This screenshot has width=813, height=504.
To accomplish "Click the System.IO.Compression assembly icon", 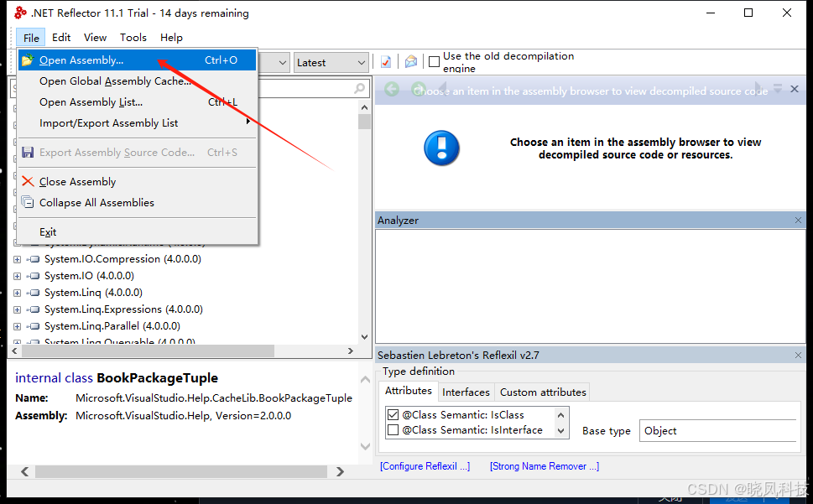I will tap(34, 259).
